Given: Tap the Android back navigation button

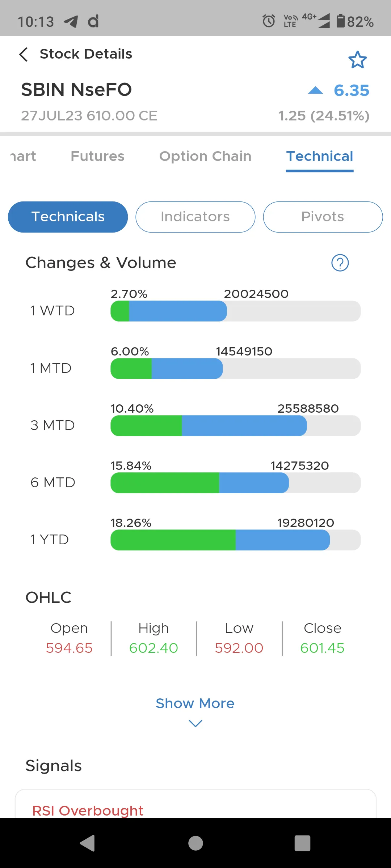Looking at the screenshot, I should [x=88, y=843].
